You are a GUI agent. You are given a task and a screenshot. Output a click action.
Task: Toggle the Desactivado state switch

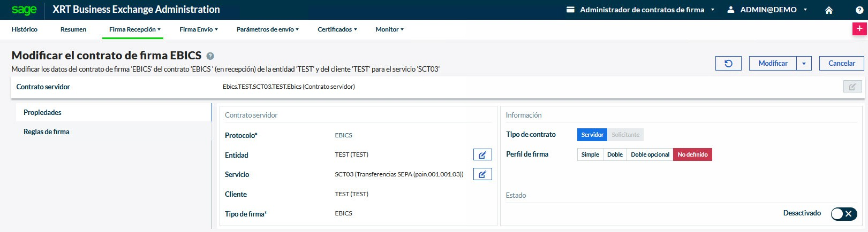844,214
